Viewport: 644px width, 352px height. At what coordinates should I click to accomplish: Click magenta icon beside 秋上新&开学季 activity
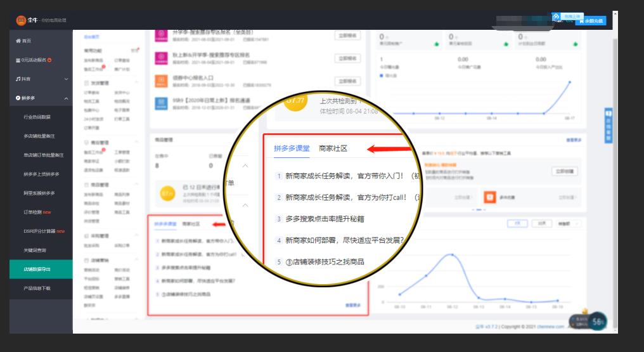pyautogui.click(x=161, y=58)
